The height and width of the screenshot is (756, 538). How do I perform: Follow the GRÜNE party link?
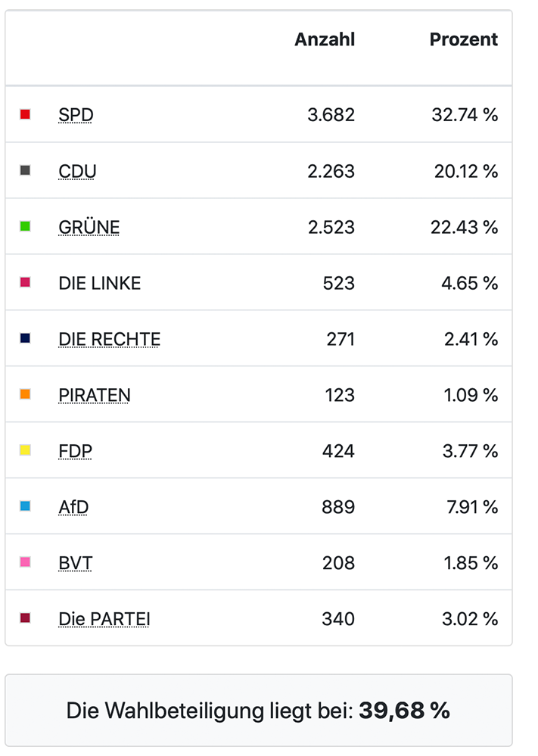point(89,227)
